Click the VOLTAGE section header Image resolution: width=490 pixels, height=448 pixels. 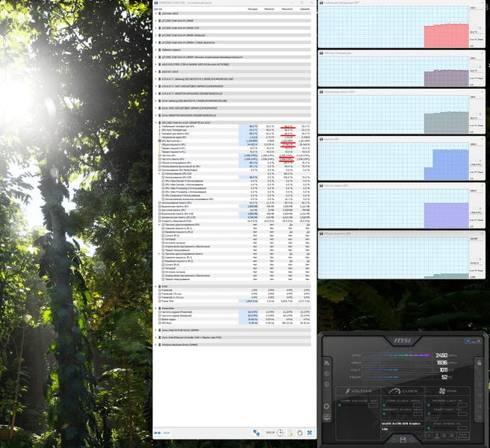point(359,391)
